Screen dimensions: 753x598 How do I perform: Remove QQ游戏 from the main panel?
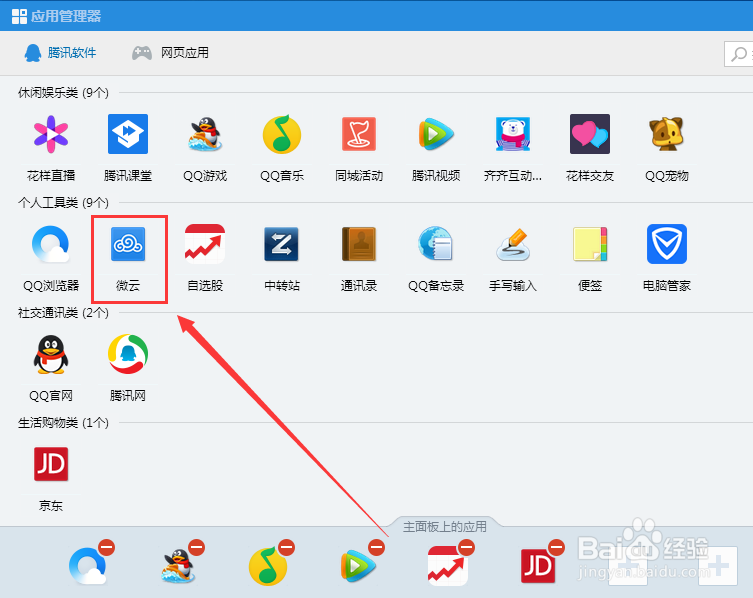point(196,548)
